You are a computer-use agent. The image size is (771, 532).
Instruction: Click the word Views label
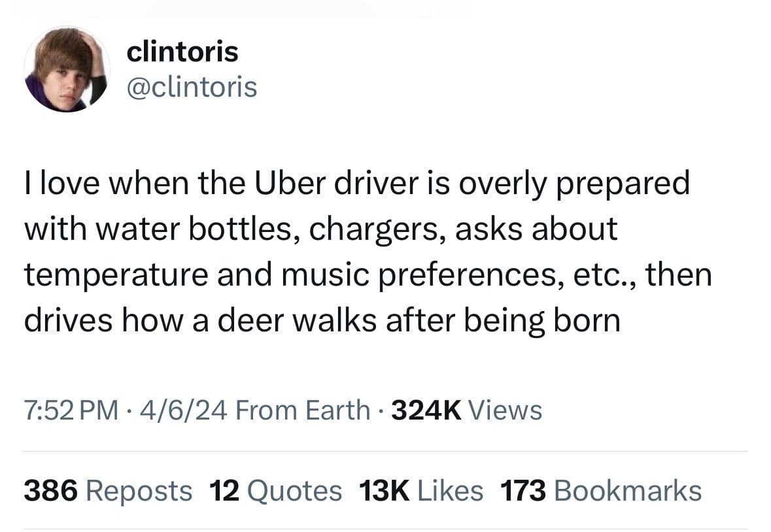(x=505, y=410)
